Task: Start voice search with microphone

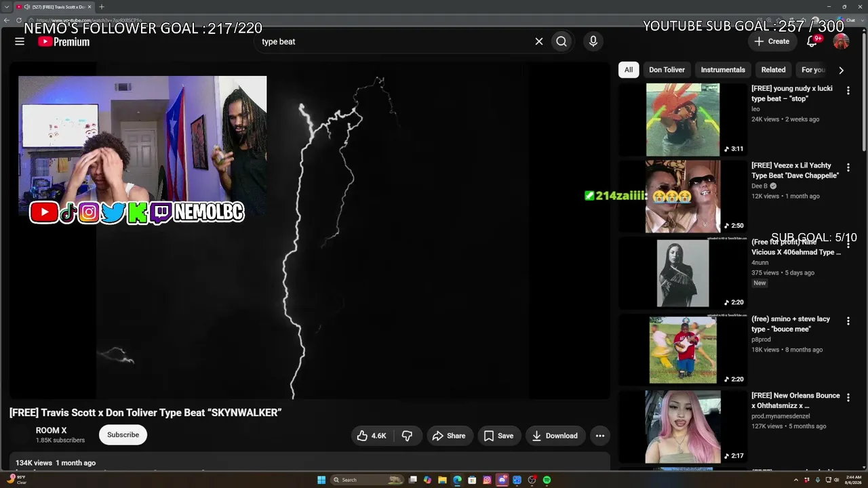Action: pyautogui.click(x=593, y=41)
